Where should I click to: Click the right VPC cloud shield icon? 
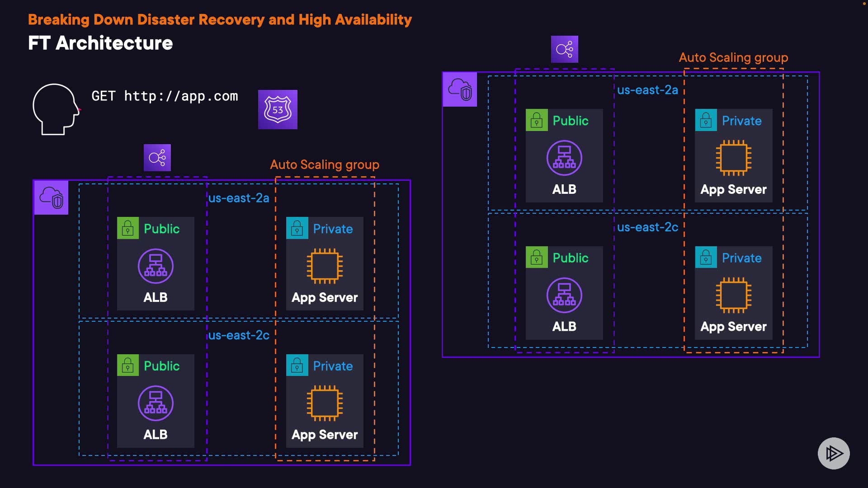(x=460, y=89)
